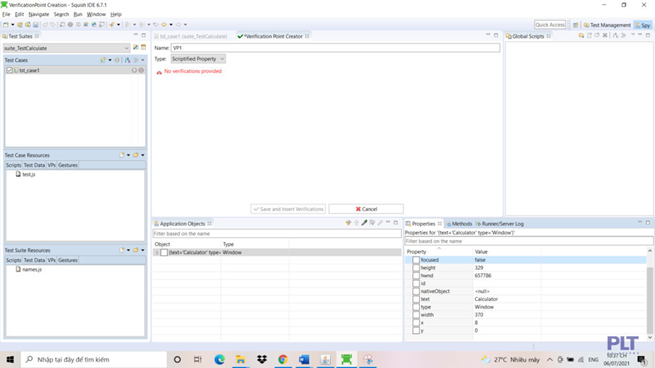Switch to Test Management perspective
Image resolution: width=655 pixels, height=368 pixels.
[607, 25]
